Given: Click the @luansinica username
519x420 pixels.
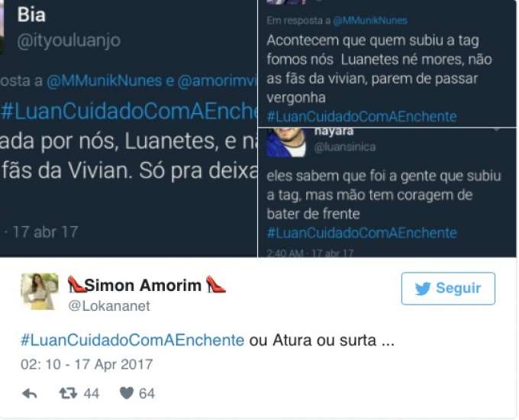Looking at the screenshot, I should point(345,147).
